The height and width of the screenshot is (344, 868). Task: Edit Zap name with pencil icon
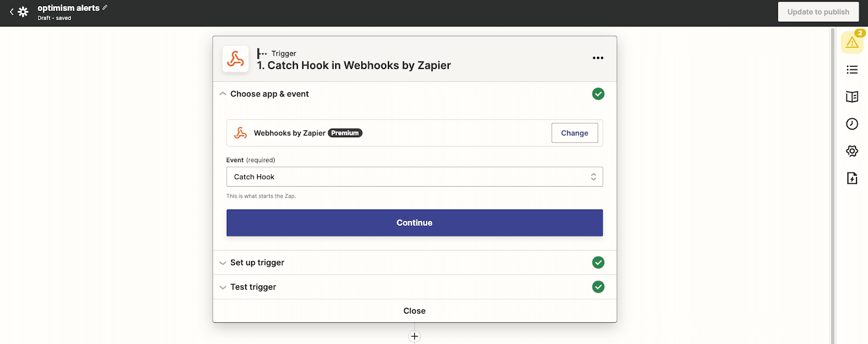point(105,8)
